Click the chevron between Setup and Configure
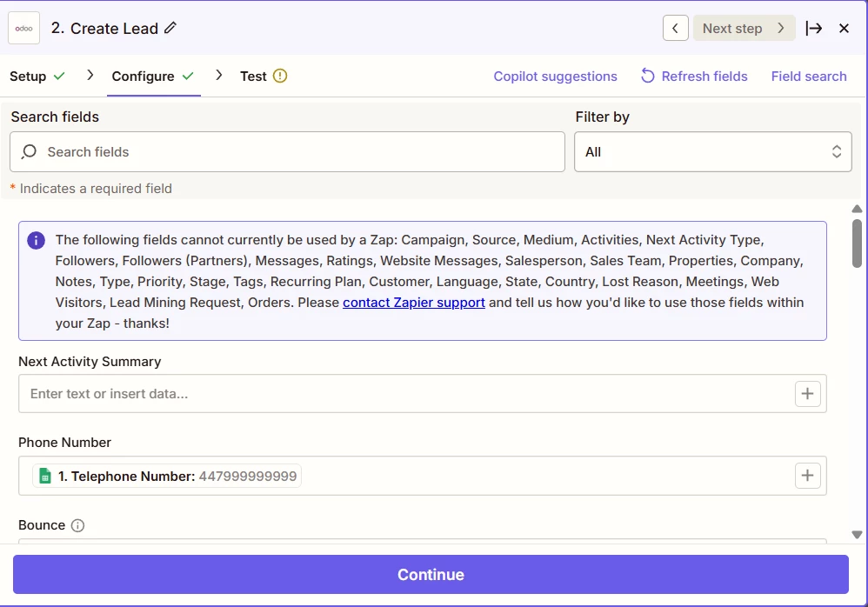Viewport: 868px width, 607px height. (90, 76)
